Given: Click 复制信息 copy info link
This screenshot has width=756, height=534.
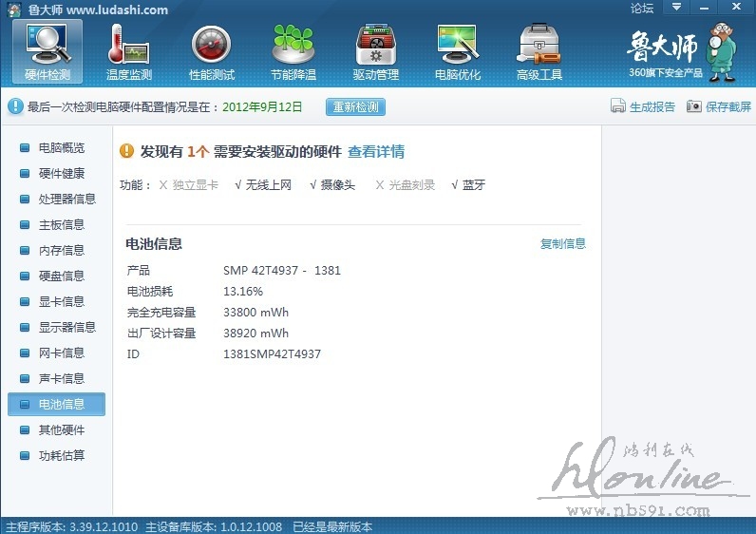Looking at the screenshot, I should coord(562,243).
